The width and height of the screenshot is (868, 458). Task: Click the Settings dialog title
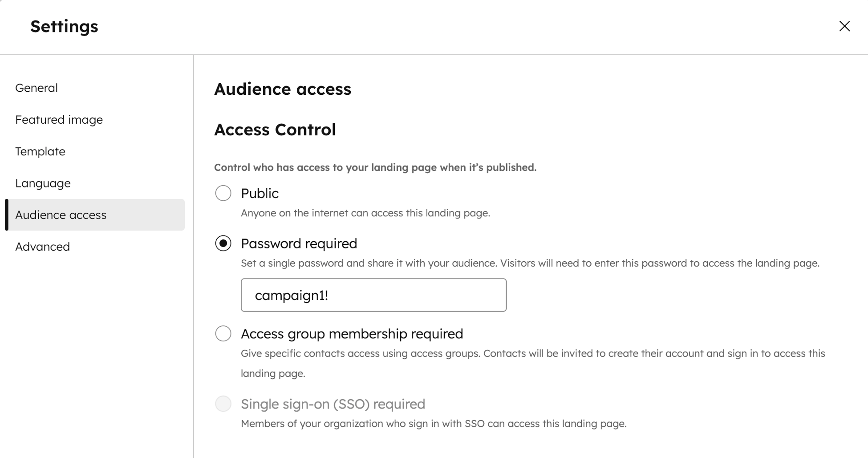click(64, 26)
